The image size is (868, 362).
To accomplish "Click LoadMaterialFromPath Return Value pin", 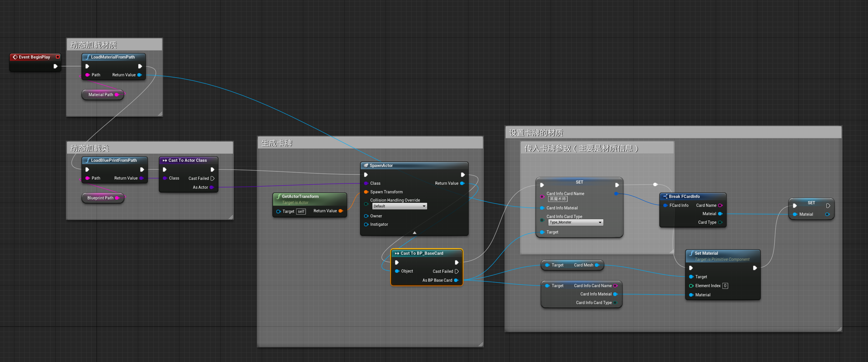I will [x=140, y=75].
